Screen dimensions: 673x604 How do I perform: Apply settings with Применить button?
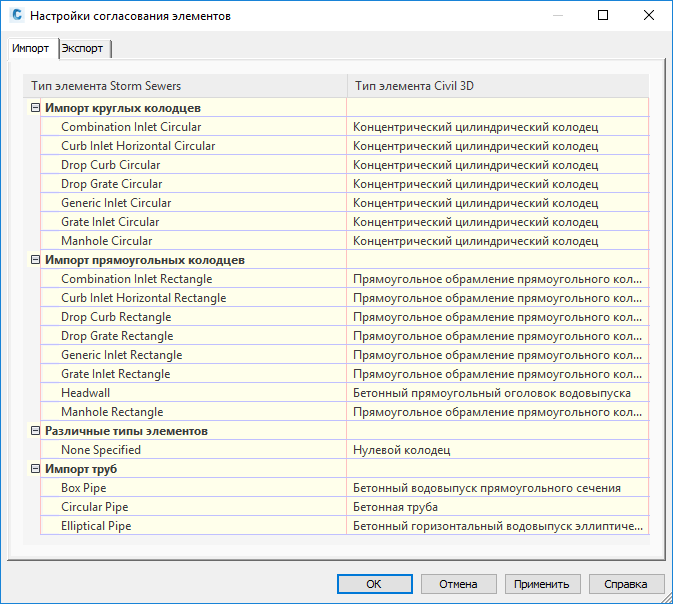(543, 584)
